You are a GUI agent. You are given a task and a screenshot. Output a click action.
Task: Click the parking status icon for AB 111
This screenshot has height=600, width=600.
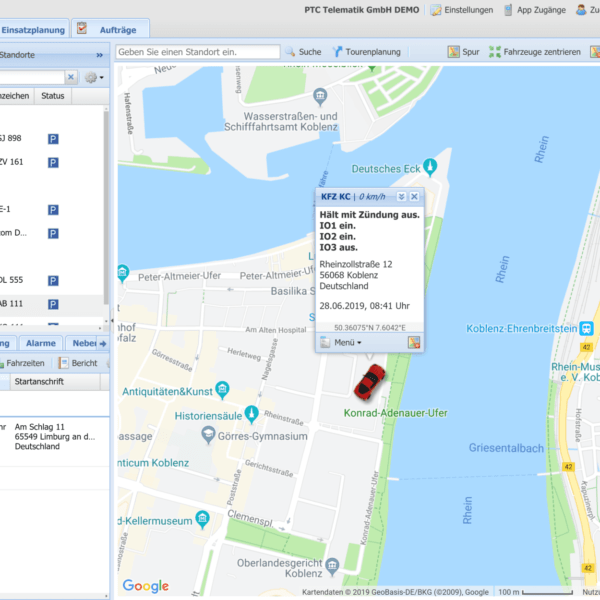tap(53, 304)
